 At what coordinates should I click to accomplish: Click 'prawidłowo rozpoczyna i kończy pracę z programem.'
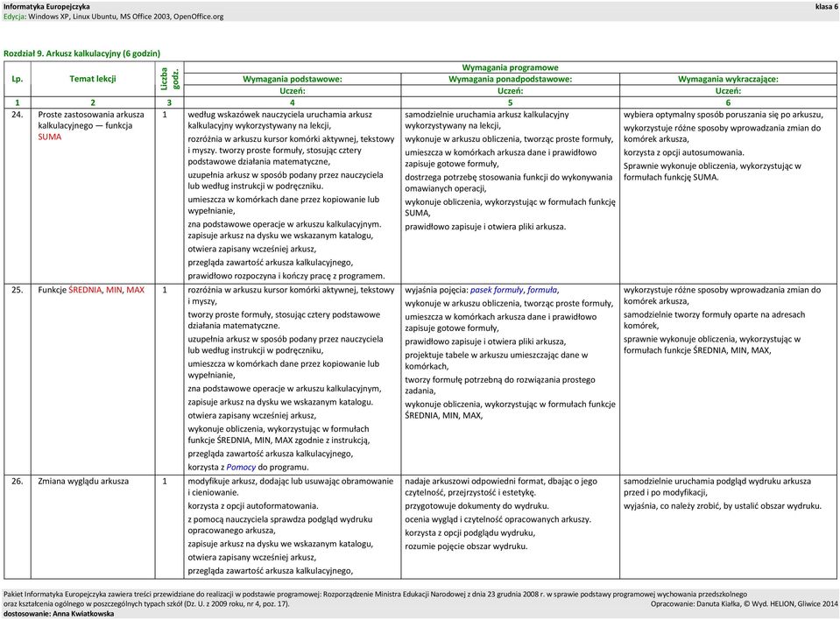[x=286, y=276]
